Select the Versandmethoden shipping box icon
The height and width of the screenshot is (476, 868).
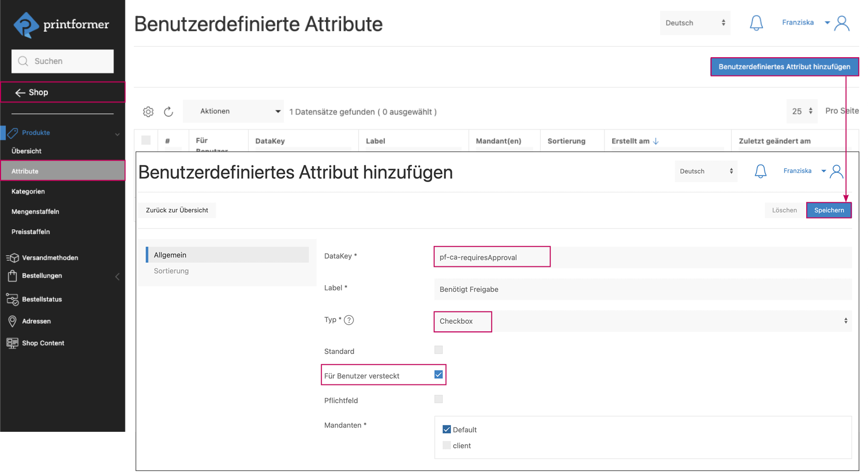[12, 258]
